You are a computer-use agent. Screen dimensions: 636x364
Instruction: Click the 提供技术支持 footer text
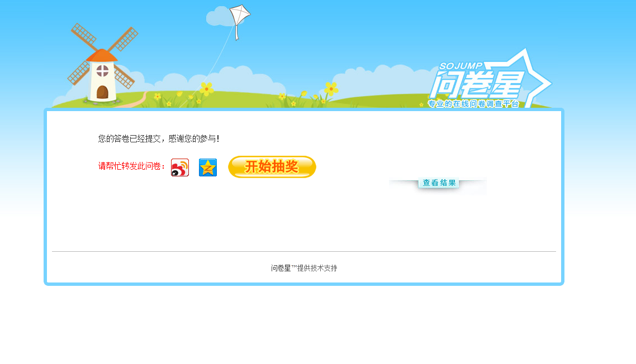point(317,268)
